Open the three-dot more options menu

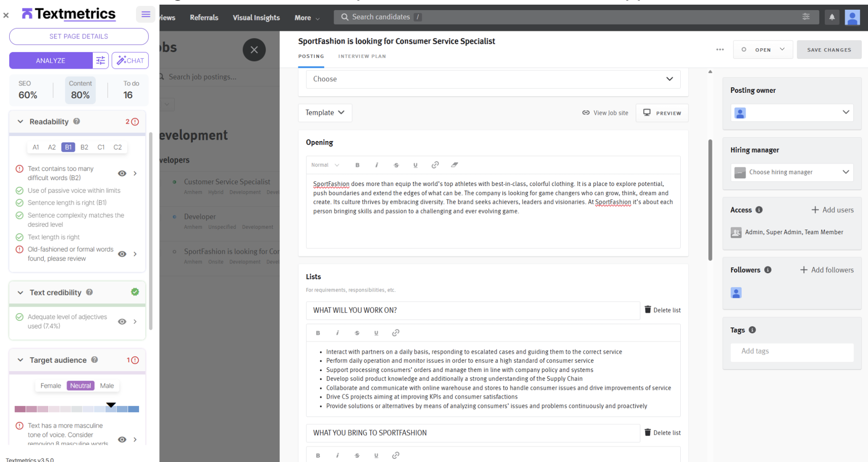click(x=720, y=50)
